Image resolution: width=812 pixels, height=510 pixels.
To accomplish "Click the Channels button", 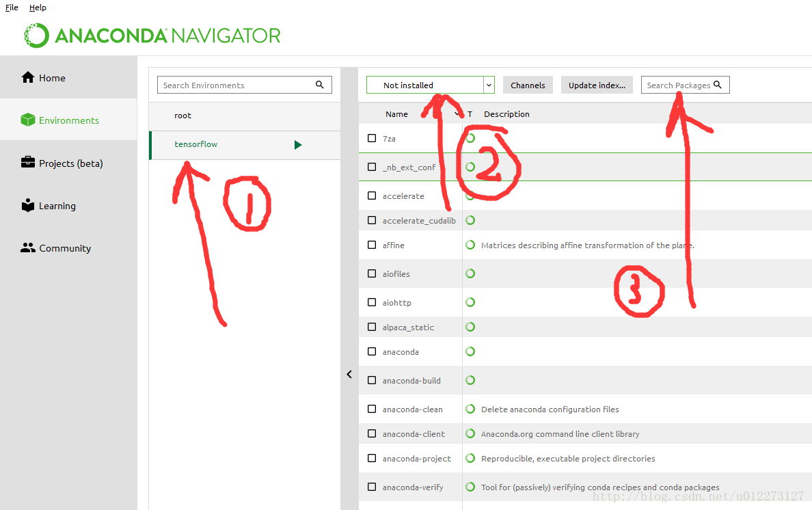I will 528,85.
